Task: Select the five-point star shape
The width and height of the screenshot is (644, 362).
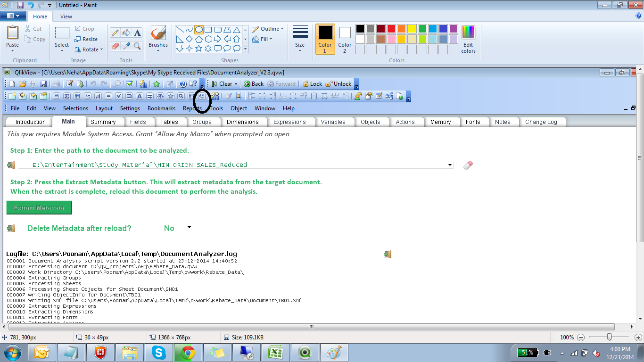Action: (208, 48)
